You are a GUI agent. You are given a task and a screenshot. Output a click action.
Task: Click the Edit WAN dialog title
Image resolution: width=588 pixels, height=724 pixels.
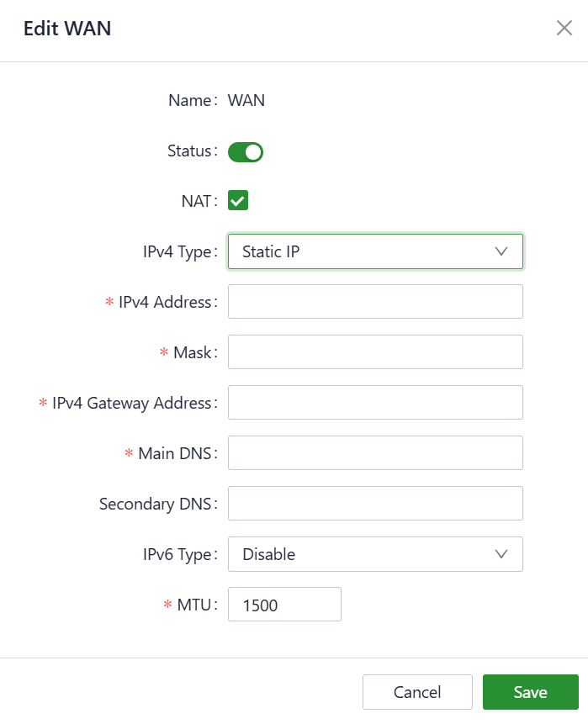pos(67,29)
